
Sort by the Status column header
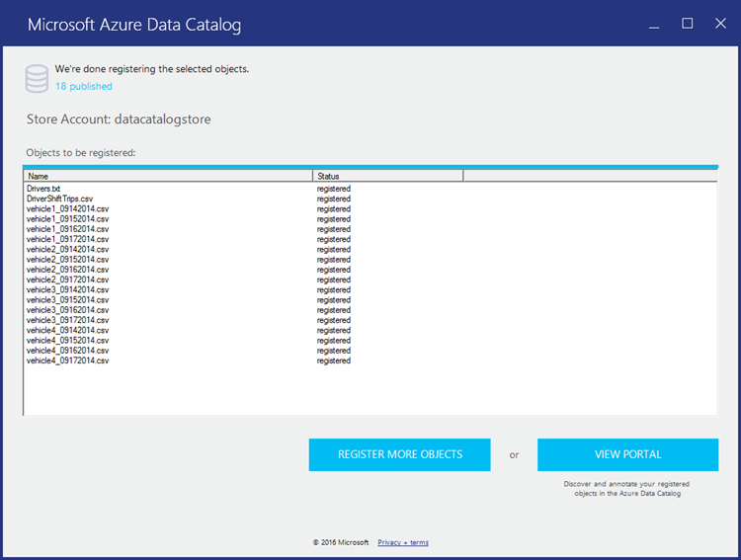tap(387, 176)
